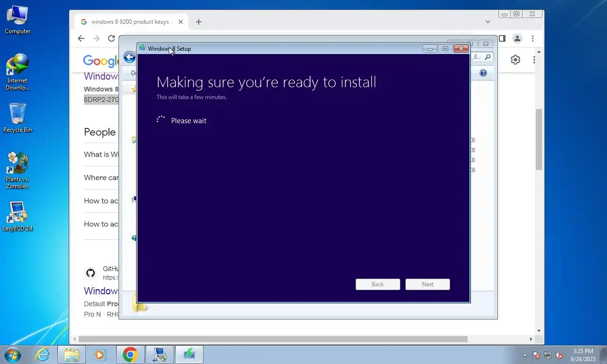Image resolution: width=607 pixels, height=364 pixels.
Task: Click Chrome's horizontal scroll right arrow
Action: [531, 339]
